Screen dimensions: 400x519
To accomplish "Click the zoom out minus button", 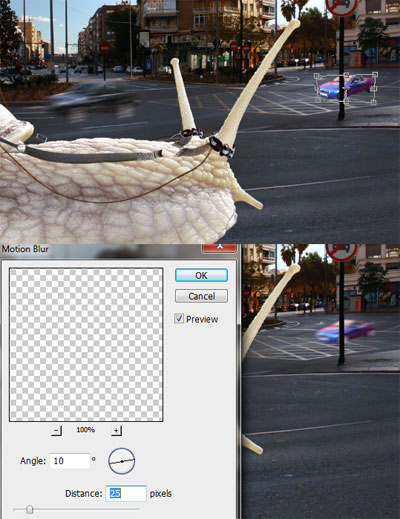I will pos(56,431).
